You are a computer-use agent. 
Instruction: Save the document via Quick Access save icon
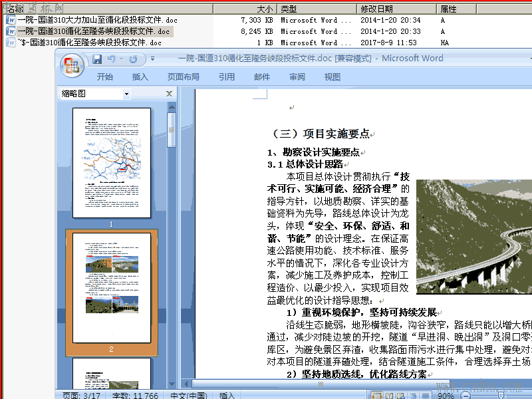point(97,59)
